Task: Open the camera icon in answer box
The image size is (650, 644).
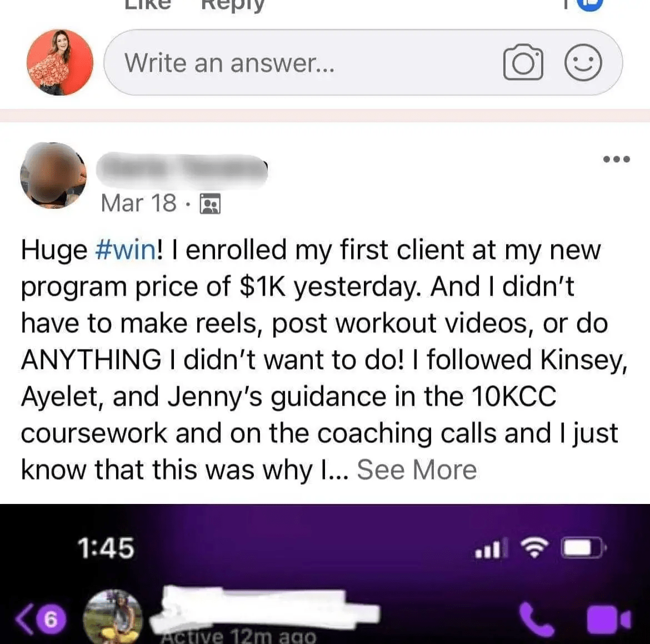Action: click(x=523, y=62)
